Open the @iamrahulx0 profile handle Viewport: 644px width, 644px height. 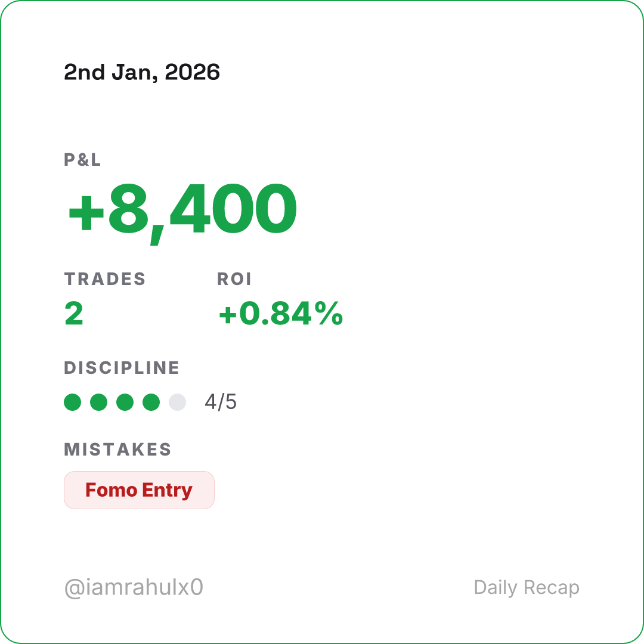(134, 588)
